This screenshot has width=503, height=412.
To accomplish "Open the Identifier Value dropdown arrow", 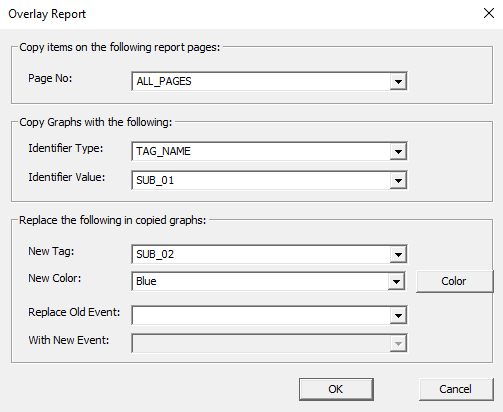I will click(398, 181).
